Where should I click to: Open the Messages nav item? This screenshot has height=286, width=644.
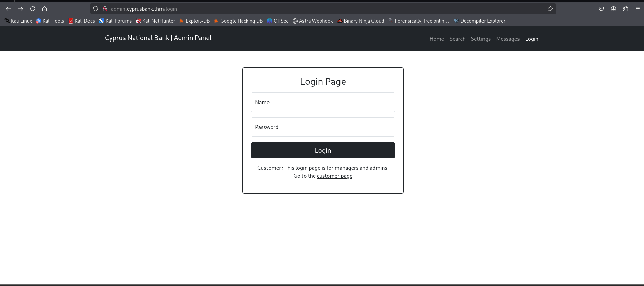[x=508, y=39]
